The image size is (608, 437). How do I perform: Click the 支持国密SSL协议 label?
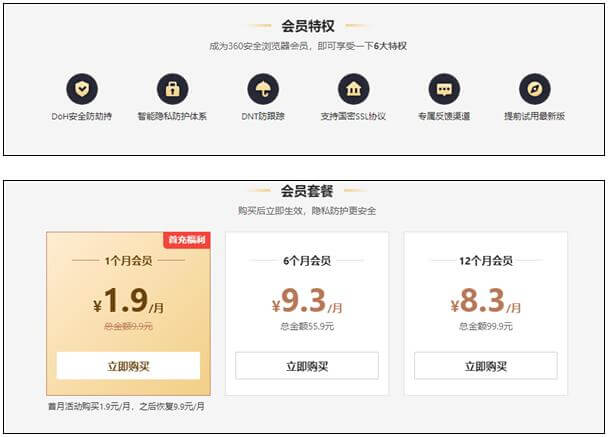pyautogui.click(x=353, y=116)
